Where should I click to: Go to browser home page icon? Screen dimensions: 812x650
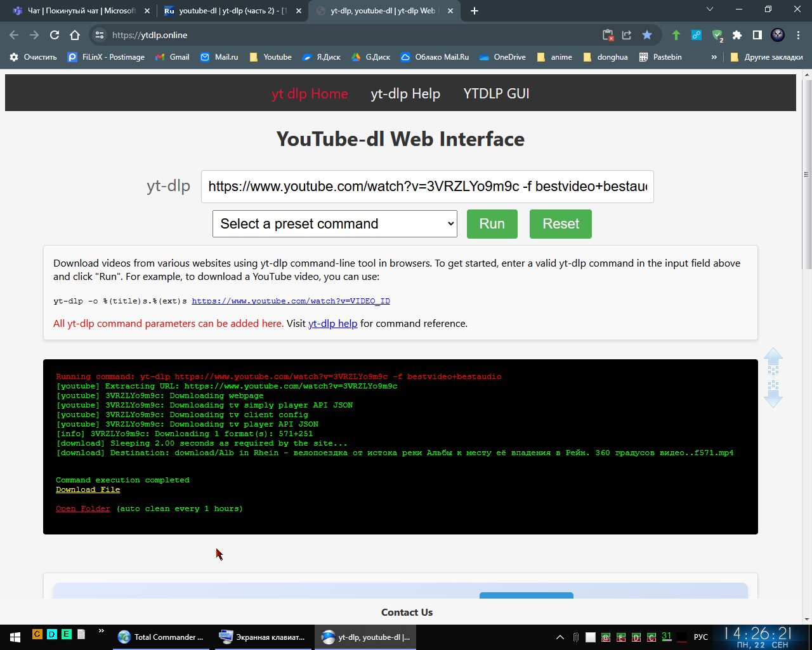[x=75, y=35]
